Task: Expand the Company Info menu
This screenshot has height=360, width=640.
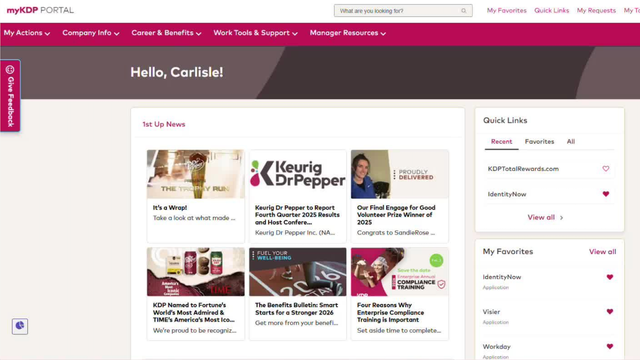Action: coord(91,33)
